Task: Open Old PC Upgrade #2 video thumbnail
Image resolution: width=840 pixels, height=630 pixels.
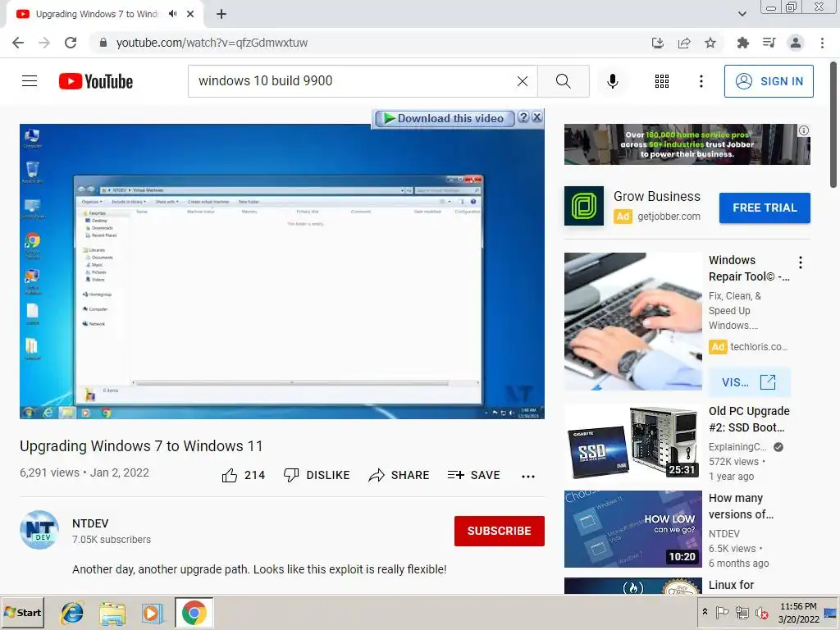Action: [x=632, y=442]
